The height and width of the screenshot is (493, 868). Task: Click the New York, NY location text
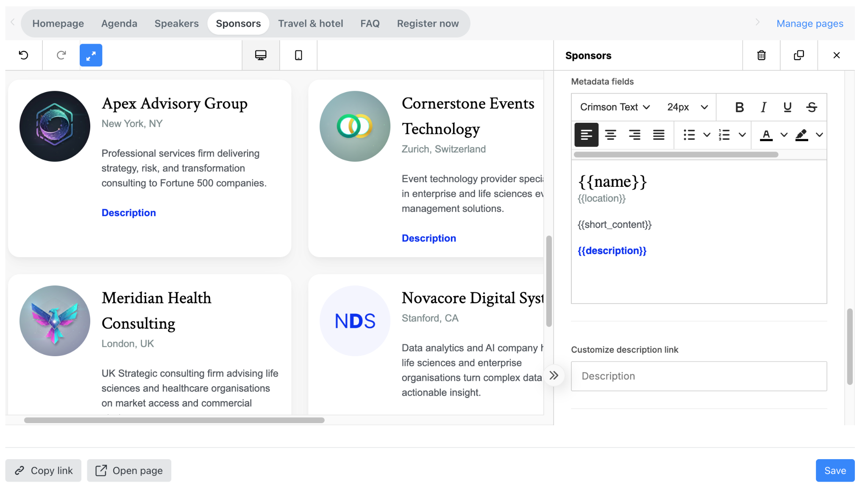pos(132,124)
